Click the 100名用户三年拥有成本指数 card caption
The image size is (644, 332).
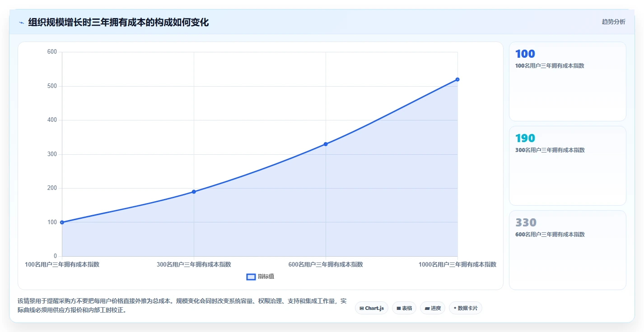click(x=550, y=66)
